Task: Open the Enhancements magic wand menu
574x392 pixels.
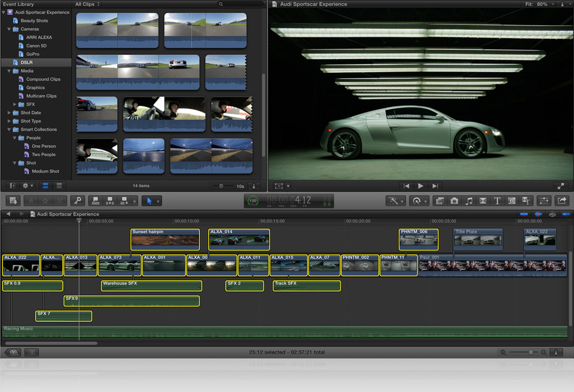Action: point(395,201)
